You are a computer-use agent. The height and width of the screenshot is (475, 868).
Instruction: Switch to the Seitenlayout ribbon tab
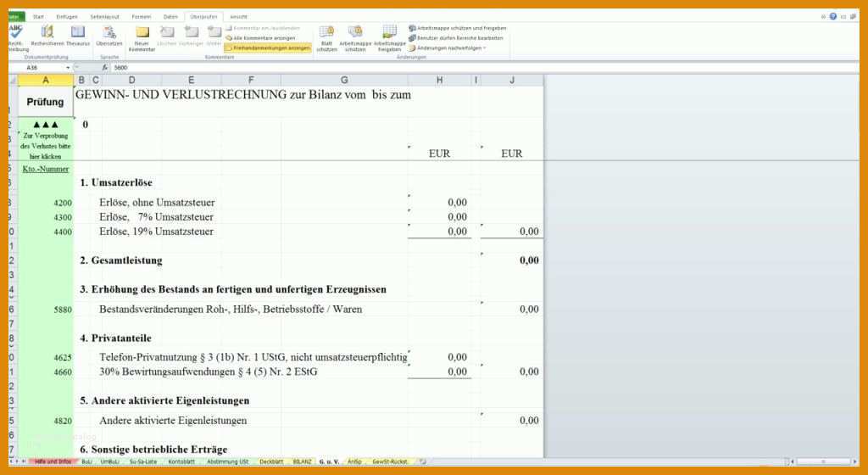tap(104, 17)
